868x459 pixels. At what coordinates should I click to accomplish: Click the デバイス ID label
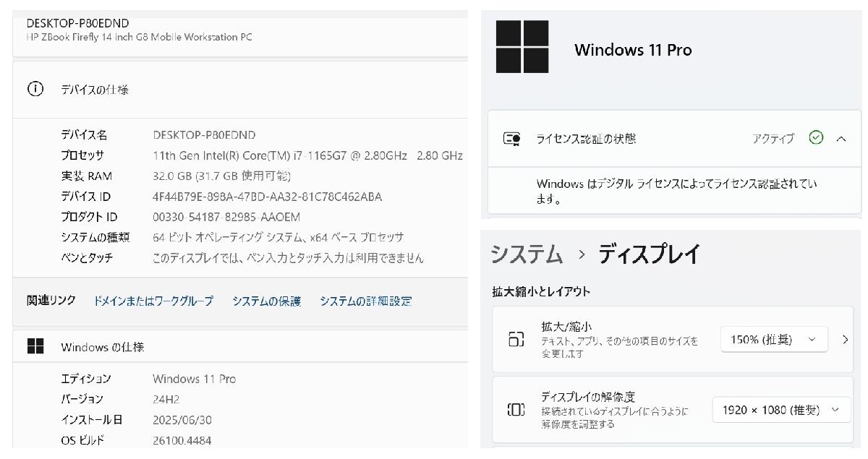[x=85, y=197]
